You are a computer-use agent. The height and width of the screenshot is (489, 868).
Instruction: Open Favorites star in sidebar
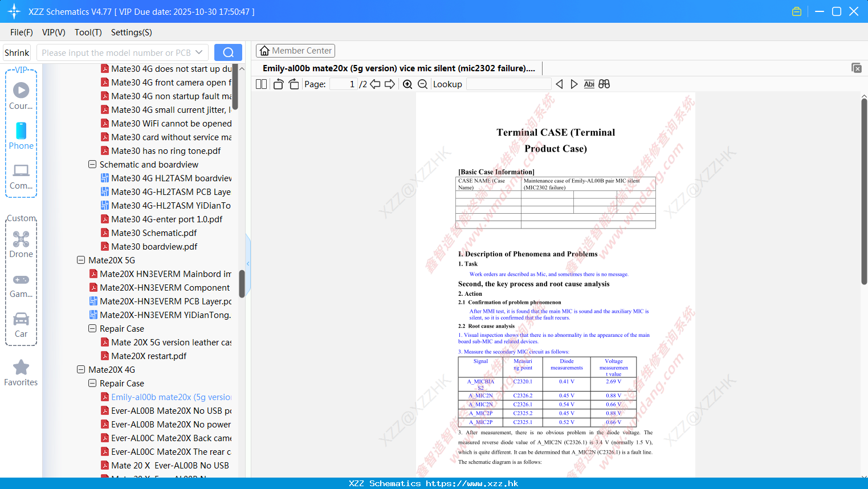click(x=21, y=373)
